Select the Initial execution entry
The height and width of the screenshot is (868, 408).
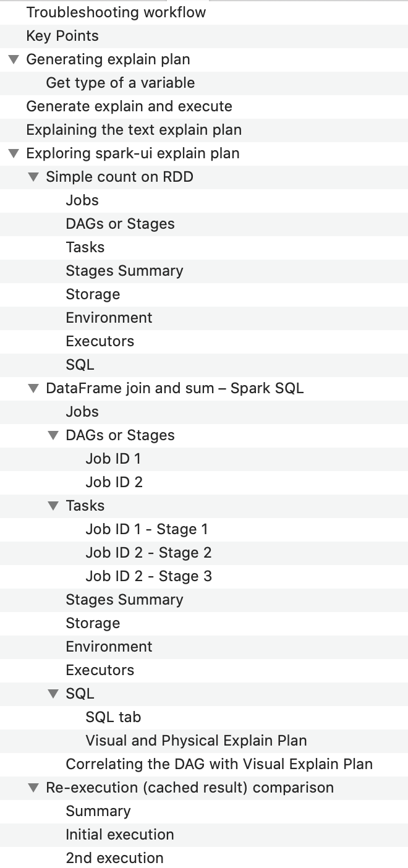[119, 835]
